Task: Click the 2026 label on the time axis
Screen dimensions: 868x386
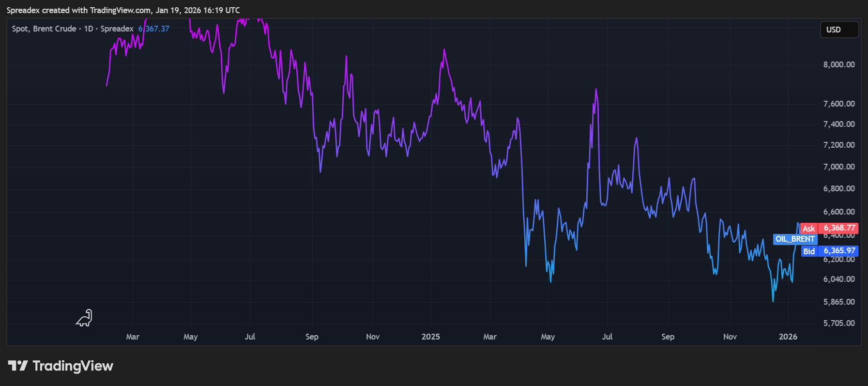Action: [x=788, y=337]
